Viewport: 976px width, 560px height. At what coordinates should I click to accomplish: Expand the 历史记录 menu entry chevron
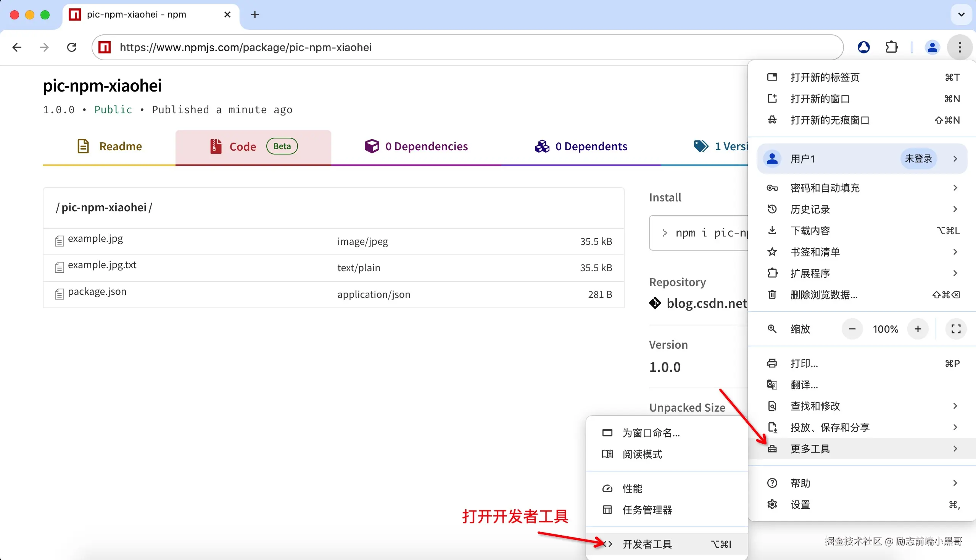[955, 209]
